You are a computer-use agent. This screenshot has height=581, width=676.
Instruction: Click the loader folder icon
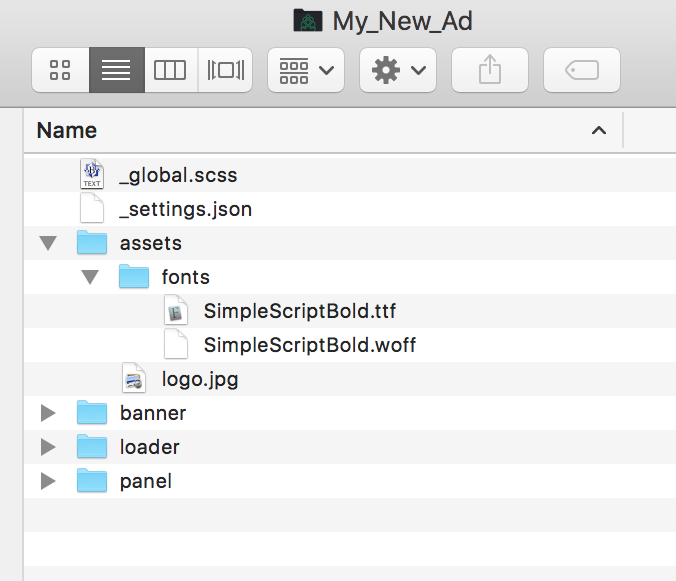pos(92,446)
